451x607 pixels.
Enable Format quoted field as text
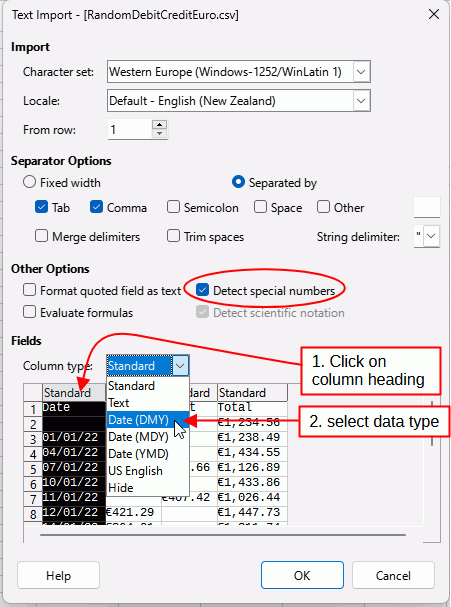click(x=29, y=290)
